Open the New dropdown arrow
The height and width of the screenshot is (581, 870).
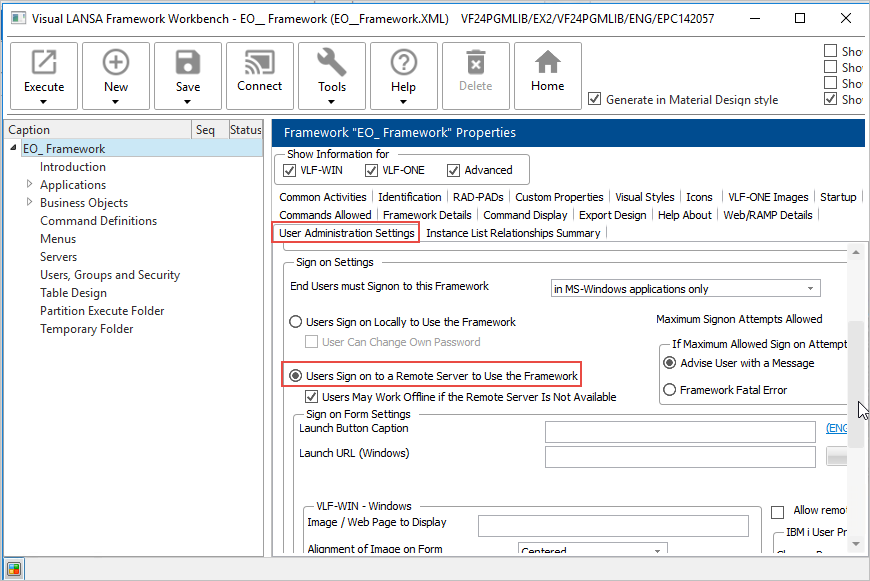pos(115,102)
